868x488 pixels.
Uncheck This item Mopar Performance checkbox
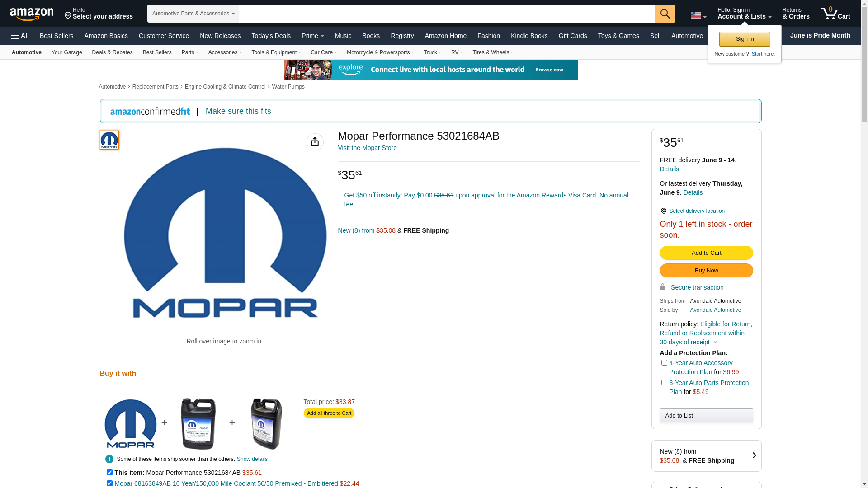click(109, 473)
